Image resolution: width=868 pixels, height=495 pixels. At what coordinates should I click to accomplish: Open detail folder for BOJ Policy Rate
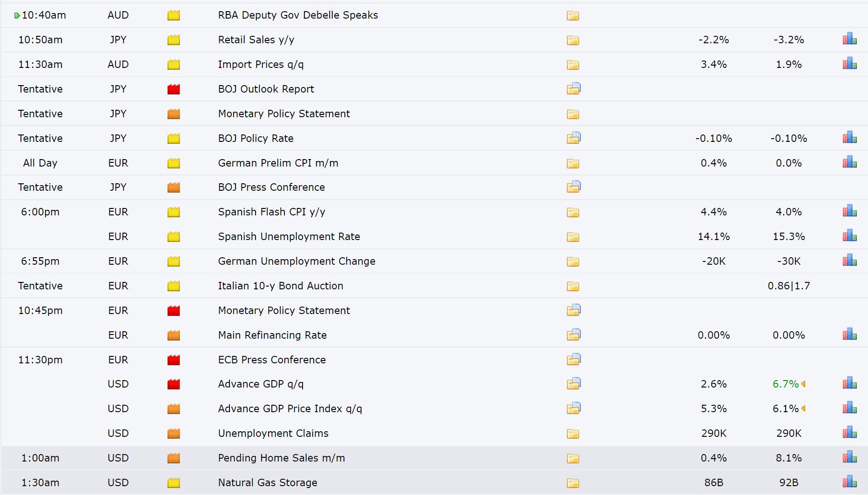(x=573, y=138)
